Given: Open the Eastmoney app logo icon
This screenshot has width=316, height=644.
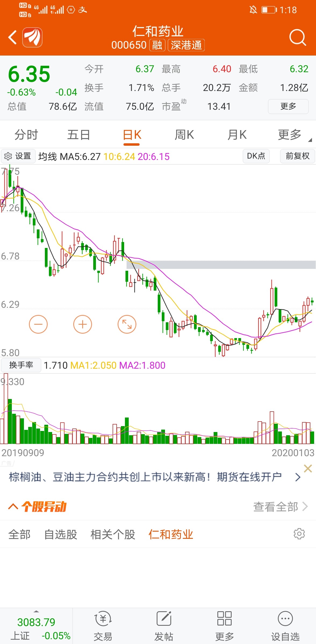Looking at the screenshot, I should click(32, 37).
